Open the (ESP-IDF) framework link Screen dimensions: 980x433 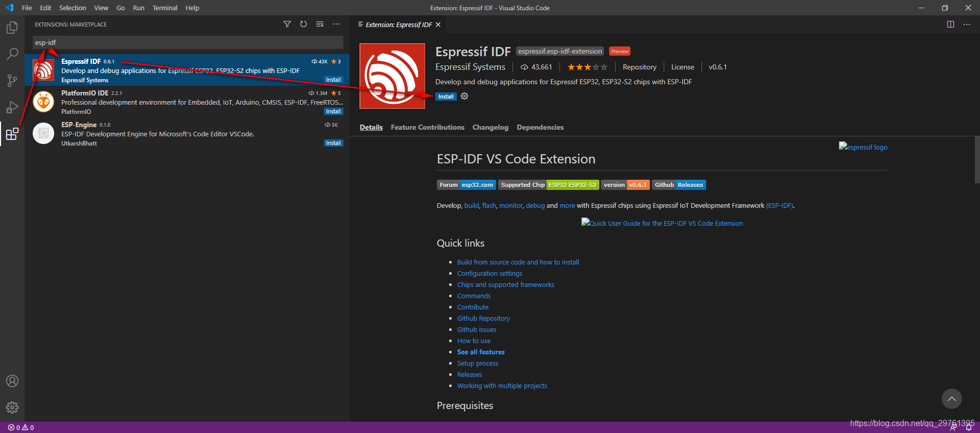(x=779, y=205)
